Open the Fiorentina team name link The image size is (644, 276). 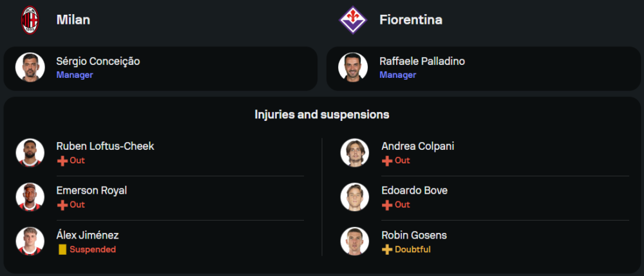(411, 20)
